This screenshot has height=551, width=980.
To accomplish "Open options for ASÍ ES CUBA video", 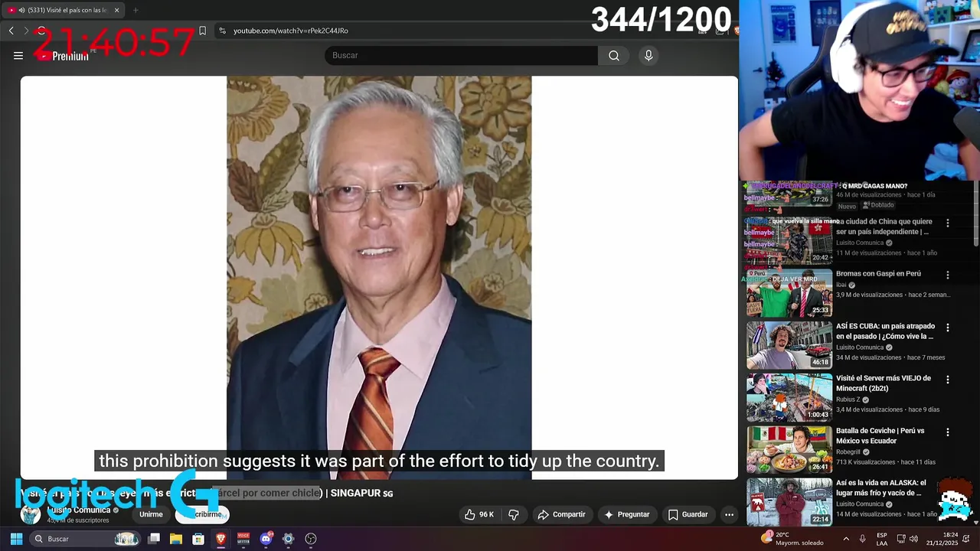I will [x=947, y=328].
